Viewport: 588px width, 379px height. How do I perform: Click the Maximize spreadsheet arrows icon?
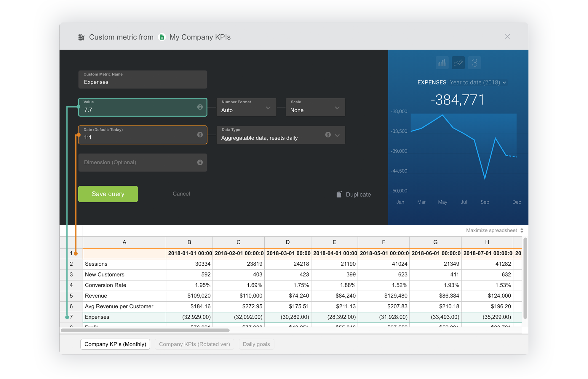point(522,230)
